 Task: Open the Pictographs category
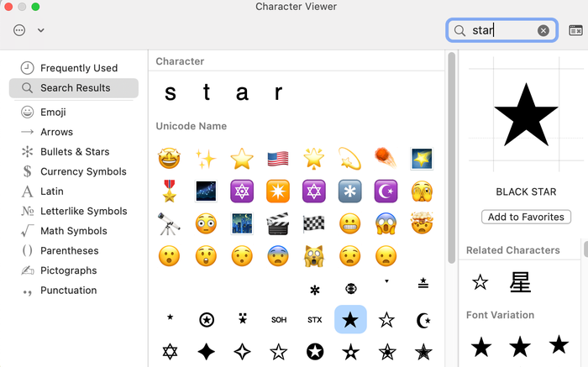tap(74, 270)
